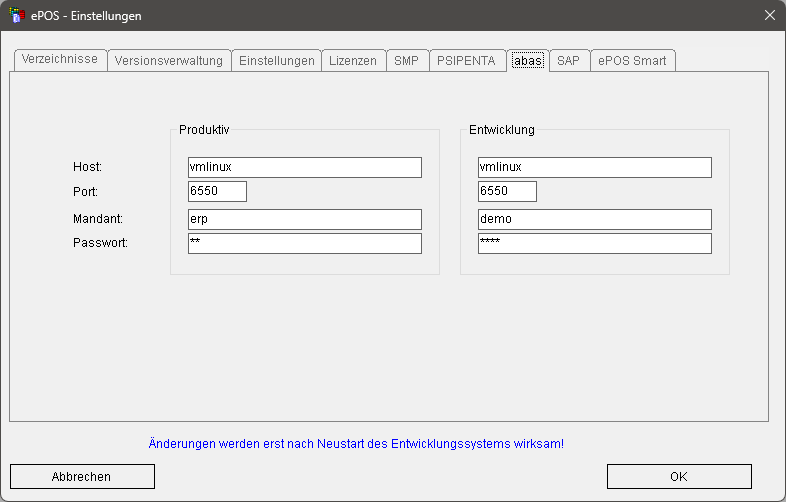The image size is (786, 502).
Task: Click the Entwicklung group heading
Action: 502,130
